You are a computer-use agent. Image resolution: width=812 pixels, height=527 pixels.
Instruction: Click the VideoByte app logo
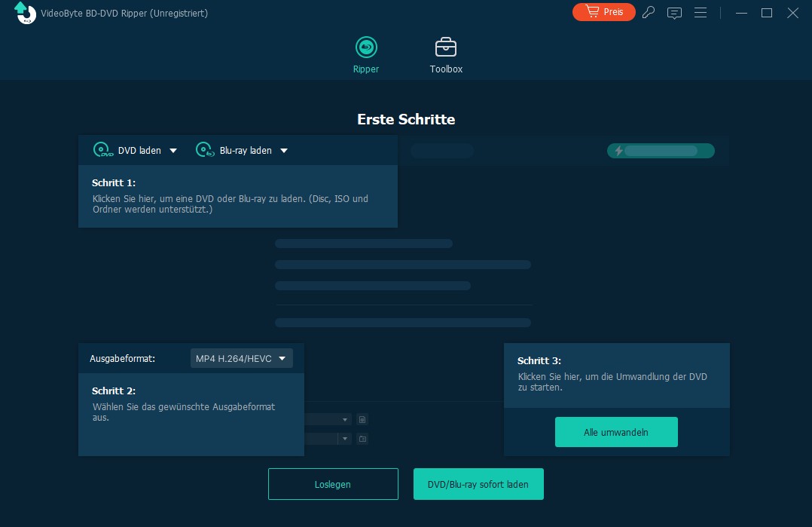(x=25, y=13)
